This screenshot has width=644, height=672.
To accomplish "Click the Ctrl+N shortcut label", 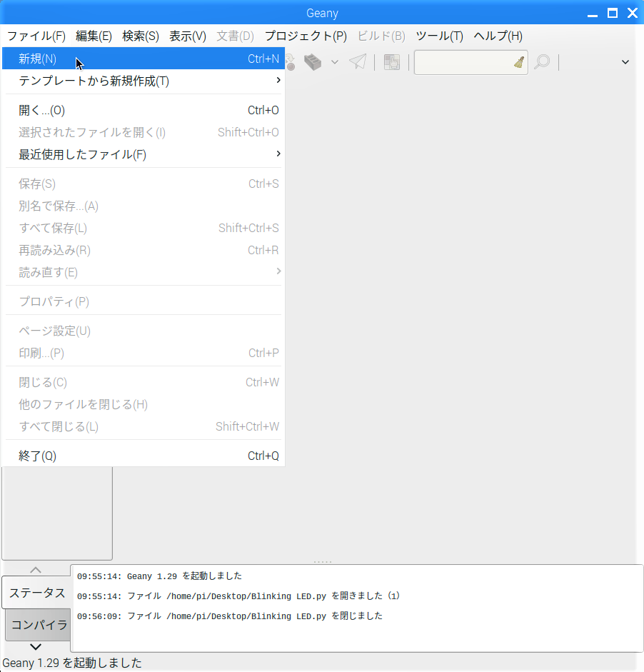I will (263, 59).
